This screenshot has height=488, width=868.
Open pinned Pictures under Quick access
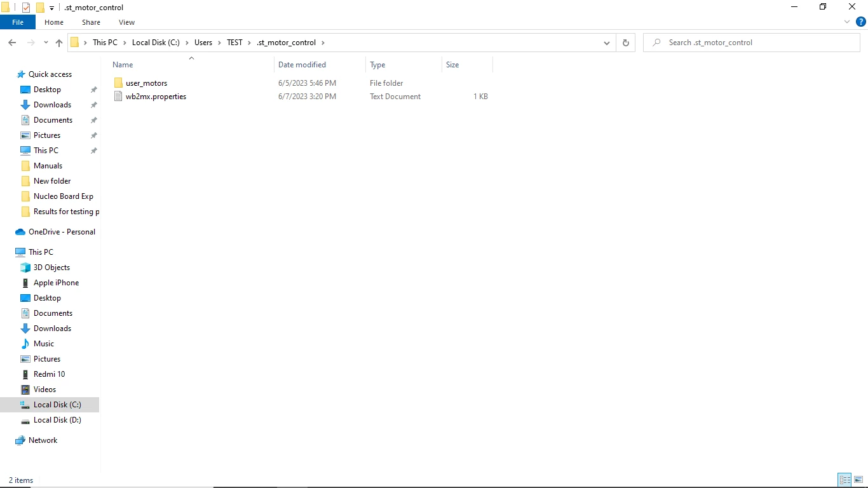click(x=47, y=135)
